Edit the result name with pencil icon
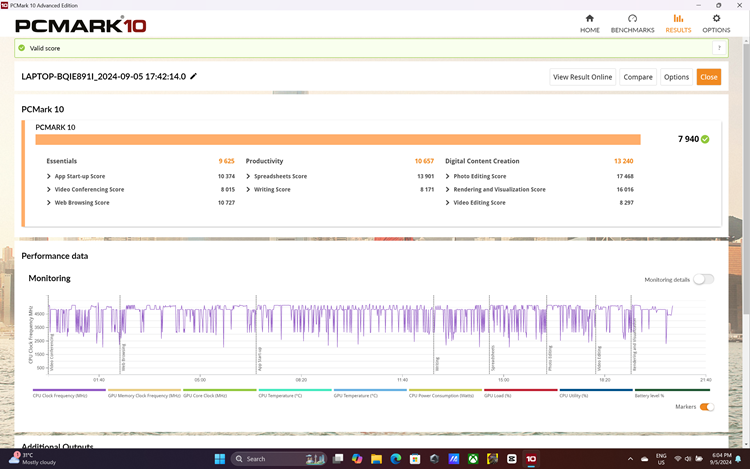 [193, 76]
